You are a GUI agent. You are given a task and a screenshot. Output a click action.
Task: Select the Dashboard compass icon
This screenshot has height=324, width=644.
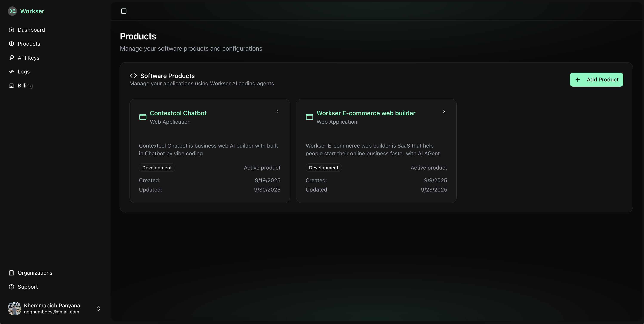click(12, 30)
